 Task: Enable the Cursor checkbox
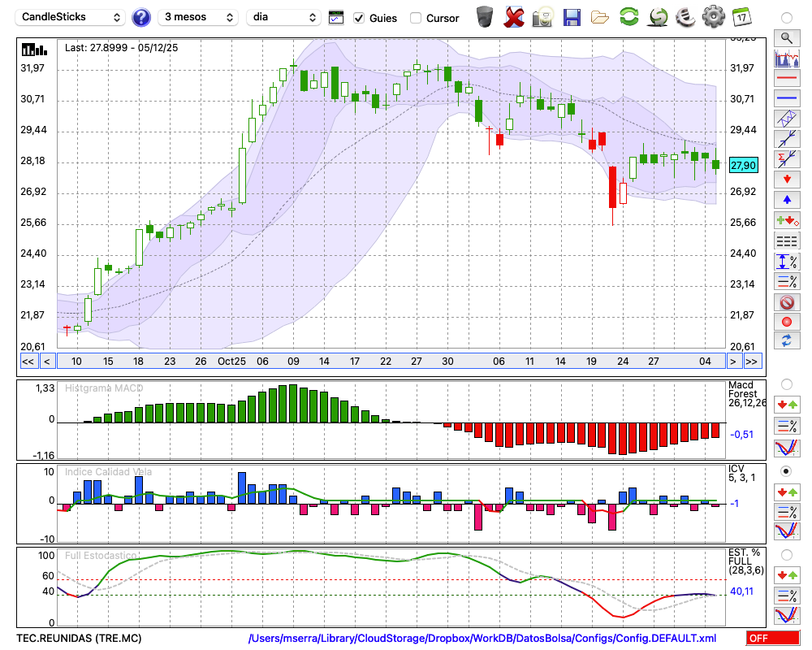pyautogui.click(x=416, y=18)
